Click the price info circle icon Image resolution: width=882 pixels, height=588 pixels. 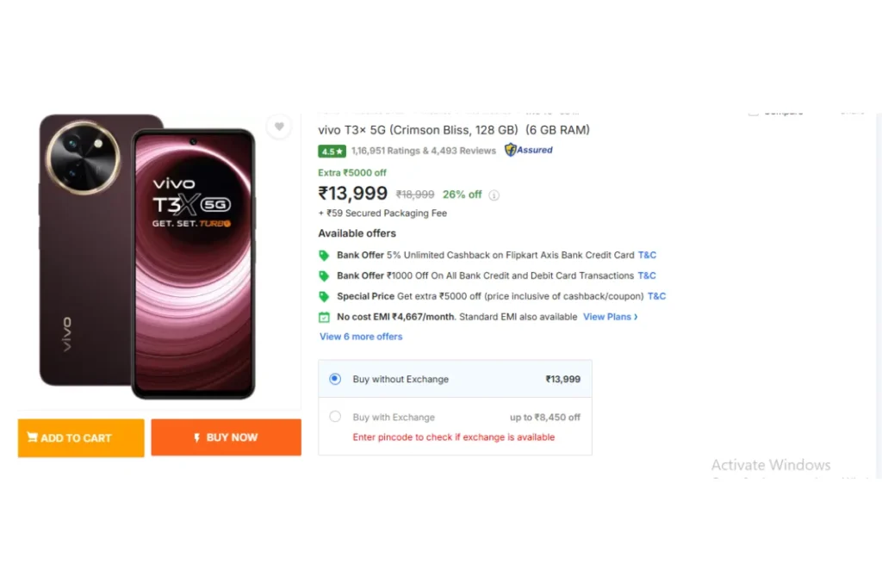point(494,195)
